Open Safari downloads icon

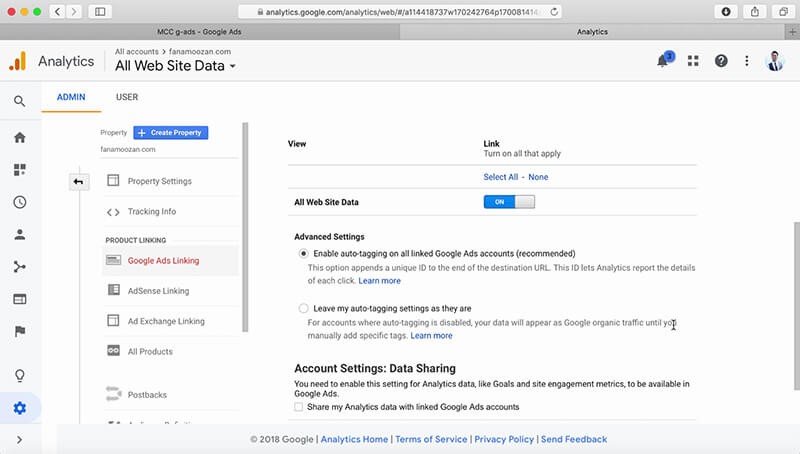pos(726,12)
